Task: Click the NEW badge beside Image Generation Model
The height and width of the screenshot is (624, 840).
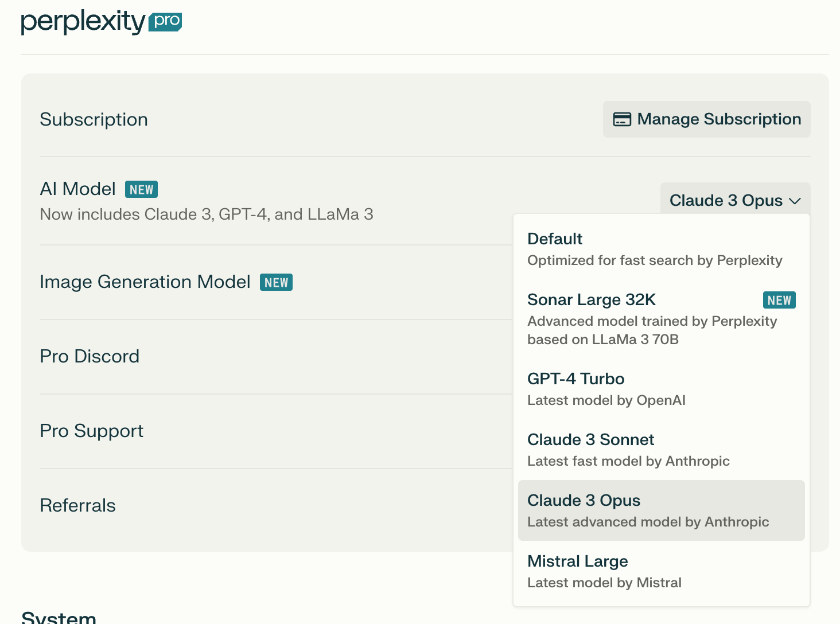Action: 276,282
